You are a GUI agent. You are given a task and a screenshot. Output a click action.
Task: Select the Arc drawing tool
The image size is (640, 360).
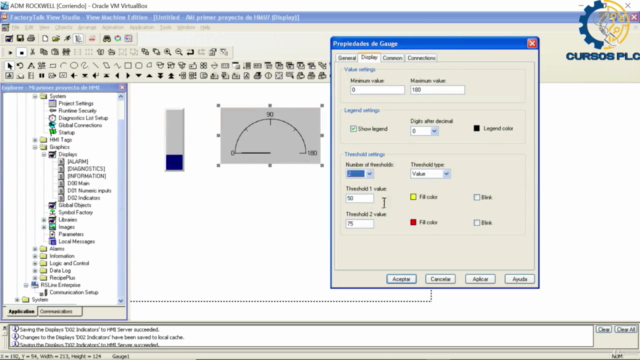pyautogui.click(x=63, y=66)
